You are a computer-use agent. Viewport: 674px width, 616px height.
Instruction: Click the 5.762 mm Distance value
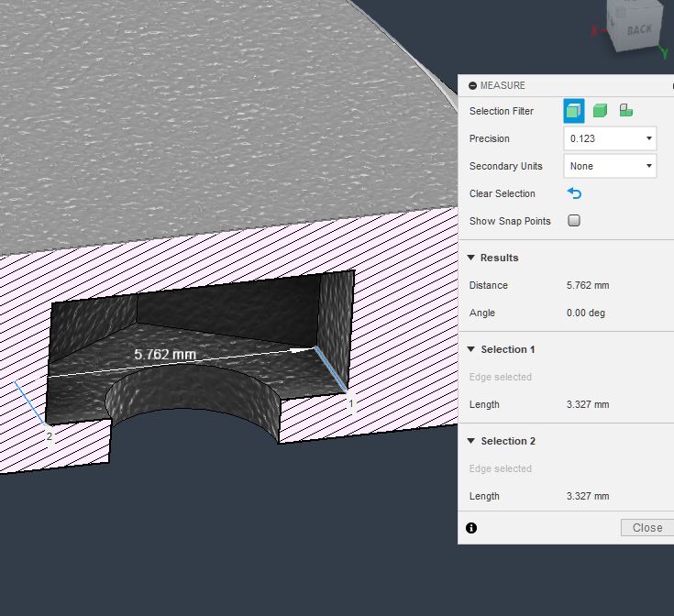point(588,285)
